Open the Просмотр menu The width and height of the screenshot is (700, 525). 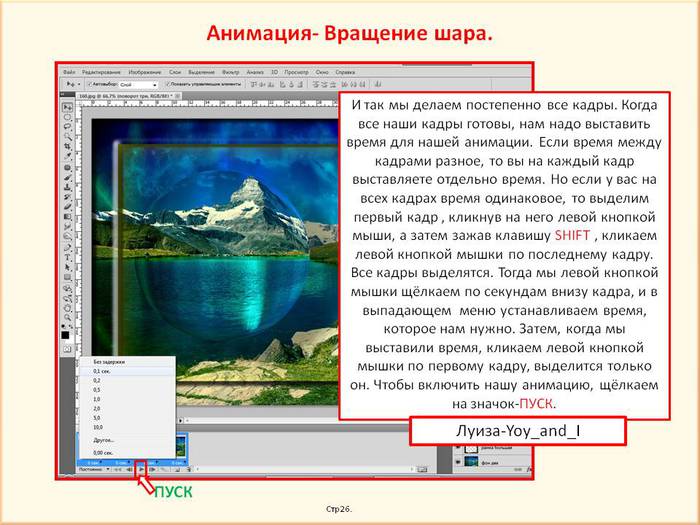(x=296, y=72)
